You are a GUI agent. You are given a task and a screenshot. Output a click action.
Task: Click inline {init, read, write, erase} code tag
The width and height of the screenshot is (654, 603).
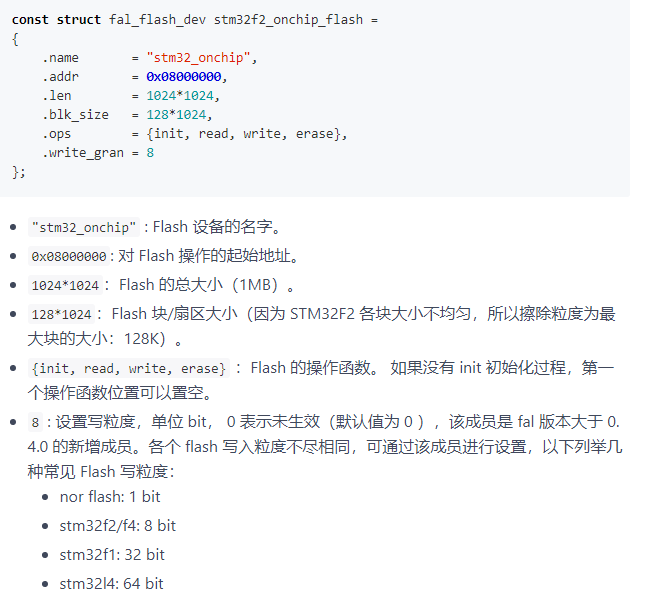128,368
